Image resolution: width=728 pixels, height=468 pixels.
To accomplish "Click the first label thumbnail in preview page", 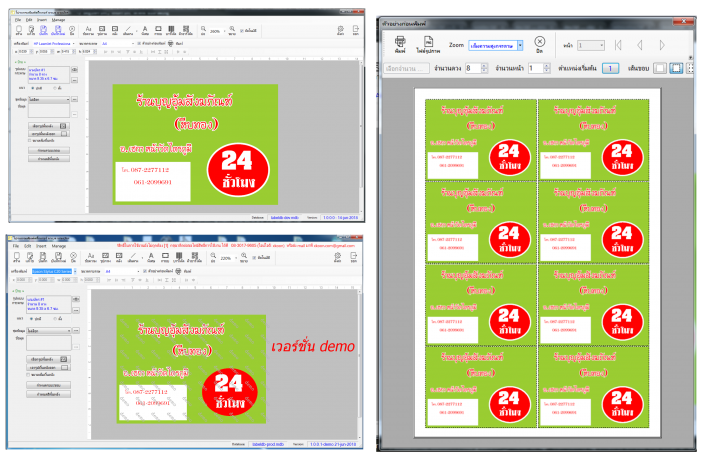I will (481, 140).
